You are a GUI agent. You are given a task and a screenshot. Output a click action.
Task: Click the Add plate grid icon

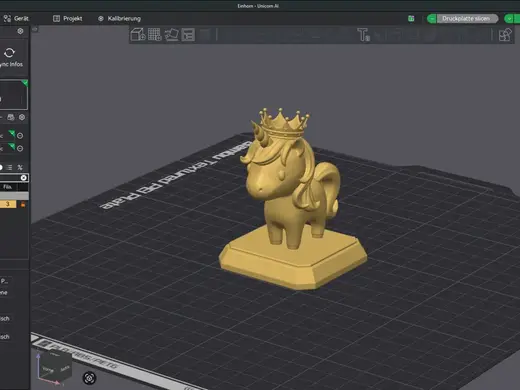[155, 34]
